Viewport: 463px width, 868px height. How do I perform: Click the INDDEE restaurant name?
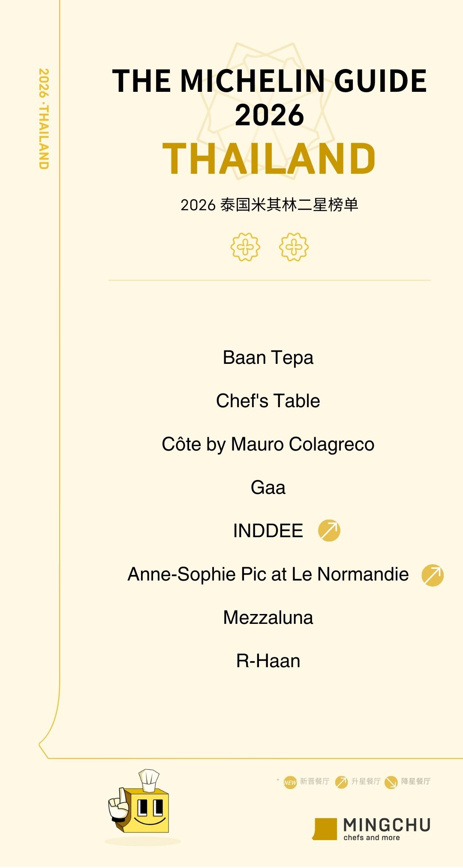click(x=268, y=531)
